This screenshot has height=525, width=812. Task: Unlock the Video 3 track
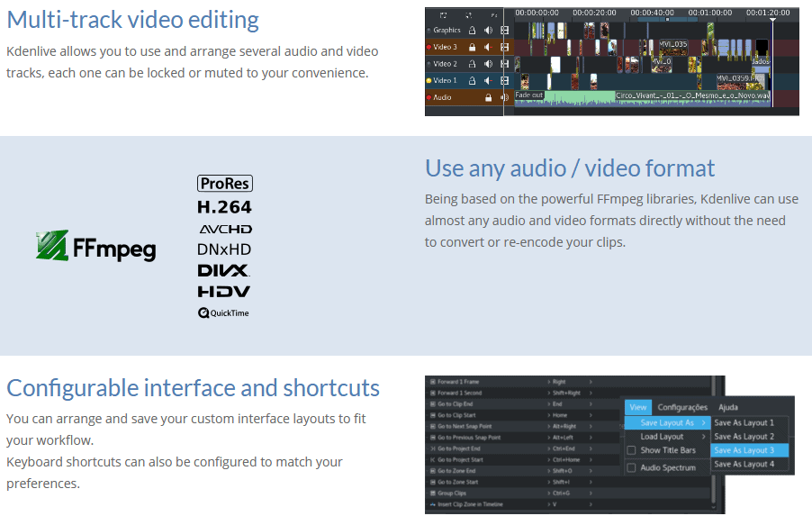point(472,47)
